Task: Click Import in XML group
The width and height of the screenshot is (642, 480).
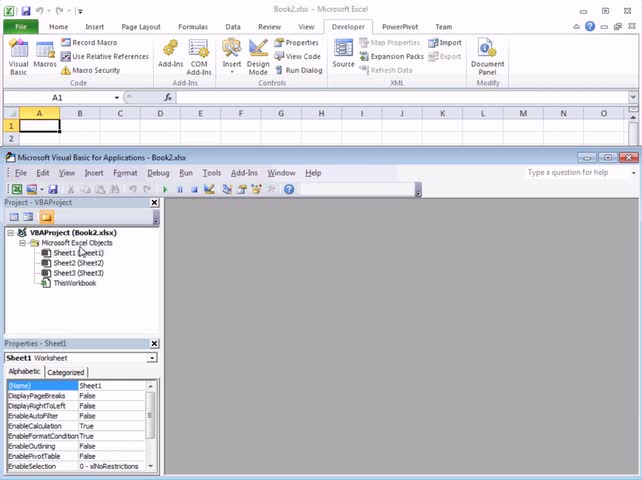Action: click(x=445, y=43)
